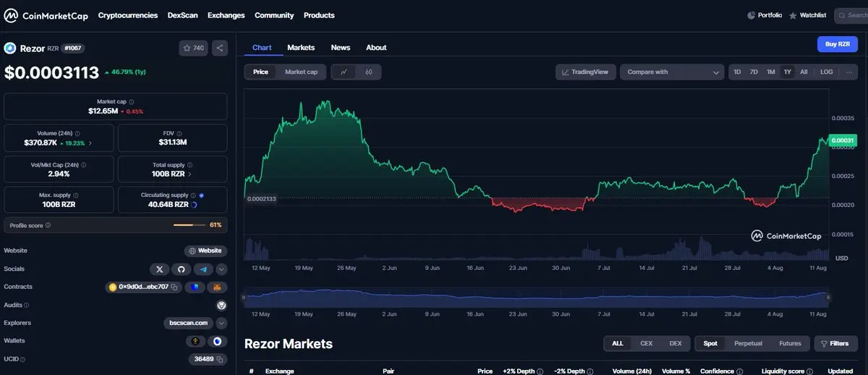Click the Max. supply info icon
The width and height of the screenshot is (868, 375).
[76, 195]
